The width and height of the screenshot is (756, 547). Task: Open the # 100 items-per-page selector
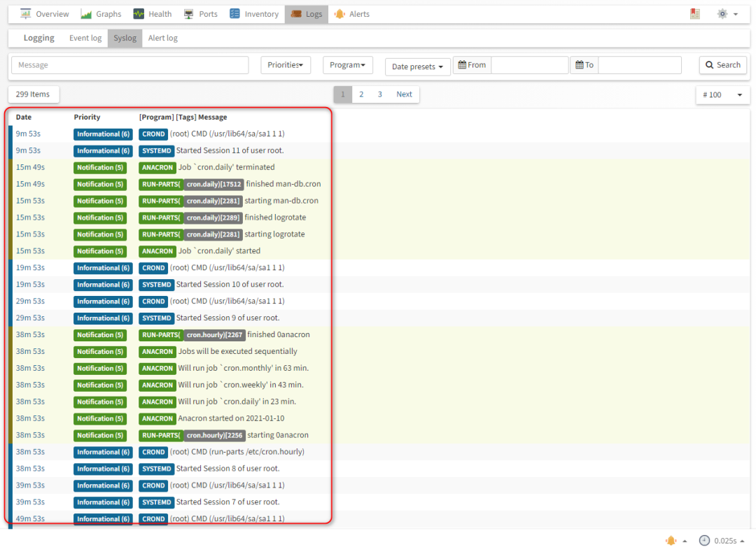point(722,95)
